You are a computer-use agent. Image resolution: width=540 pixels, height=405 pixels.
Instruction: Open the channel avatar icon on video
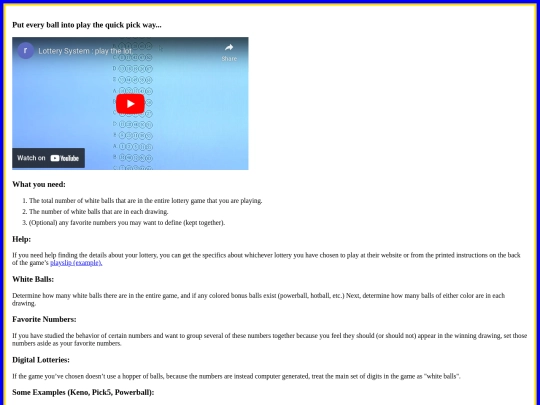26,51
